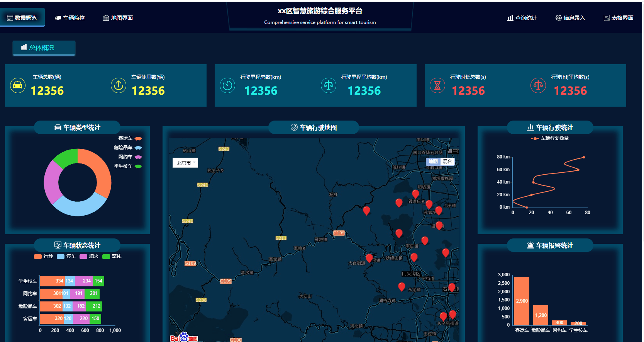644x342 pixels.
Task: Click the 总体概况 button
Action: point(44,48)
